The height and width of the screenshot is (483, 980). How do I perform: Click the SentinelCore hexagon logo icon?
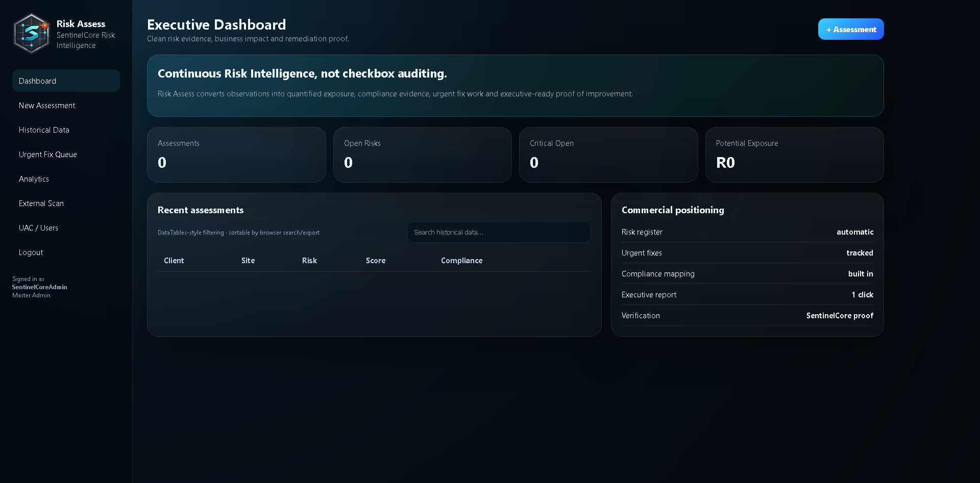point(32,34)
